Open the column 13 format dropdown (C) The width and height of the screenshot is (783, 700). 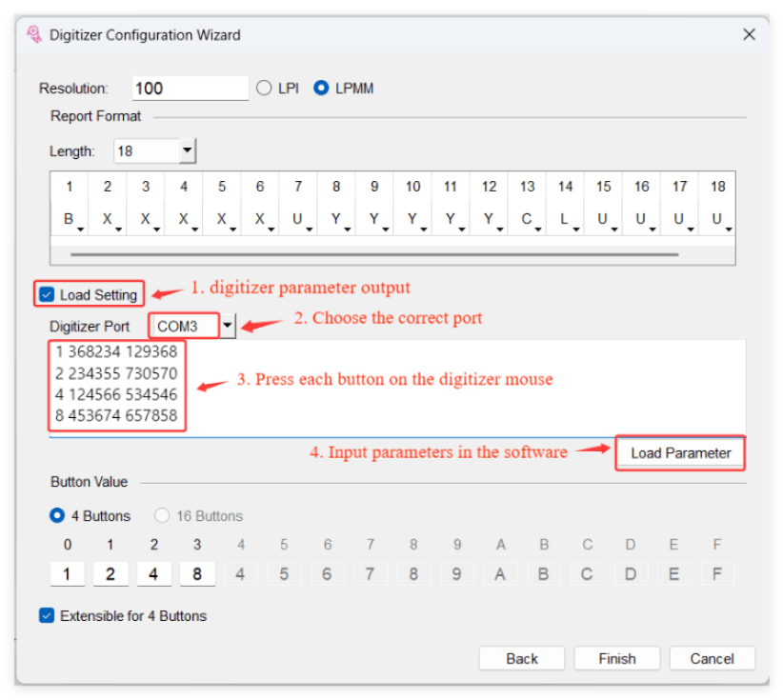tap(537, 229)
